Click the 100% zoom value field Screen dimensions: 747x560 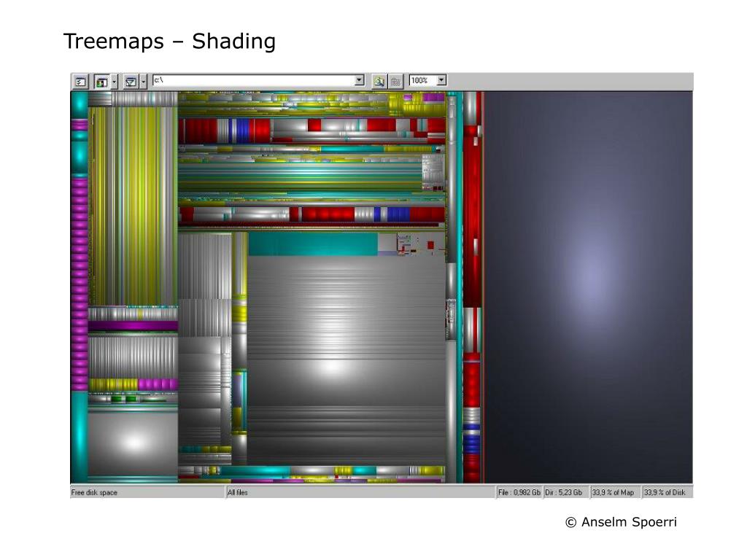(x=423, y=80)
